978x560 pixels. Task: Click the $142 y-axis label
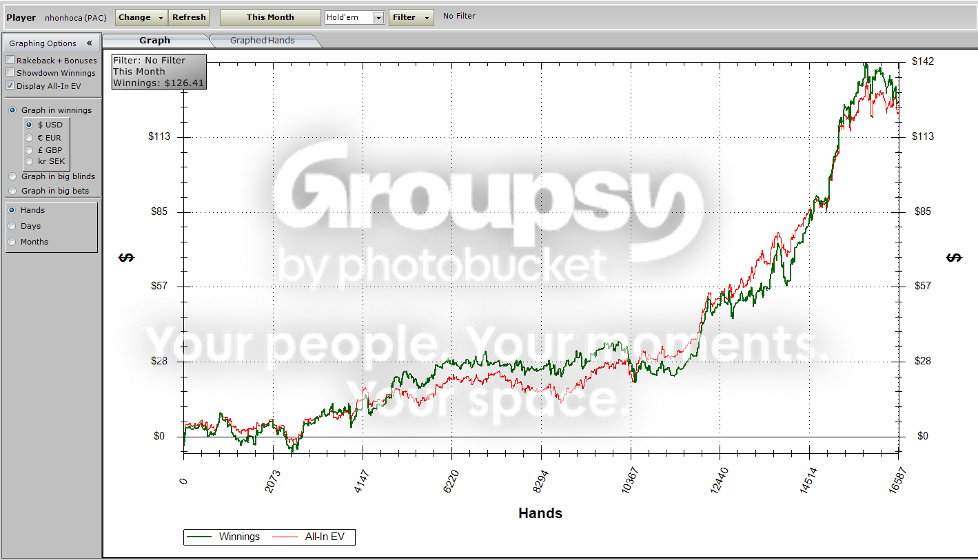pos(923,61)
